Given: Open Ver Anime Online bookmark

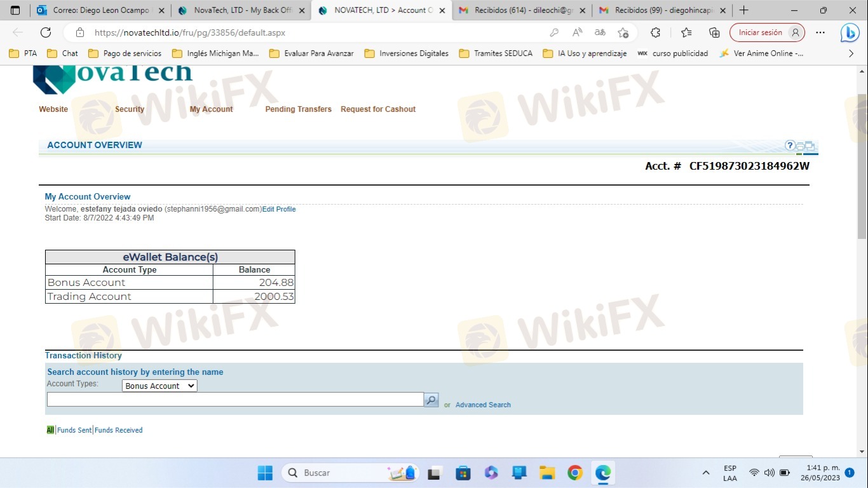Looking at the screenshot, I should click(x=761, y=53).
